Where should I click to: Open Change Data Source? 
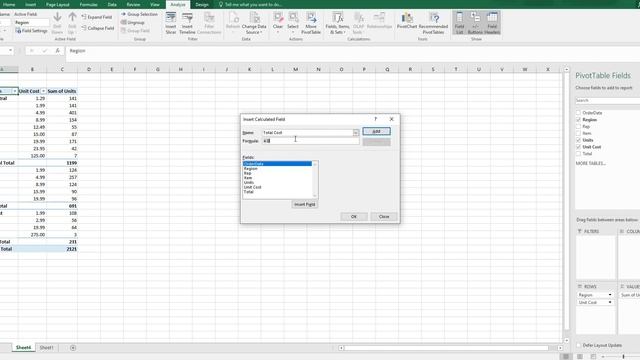(x=254, y=23)
